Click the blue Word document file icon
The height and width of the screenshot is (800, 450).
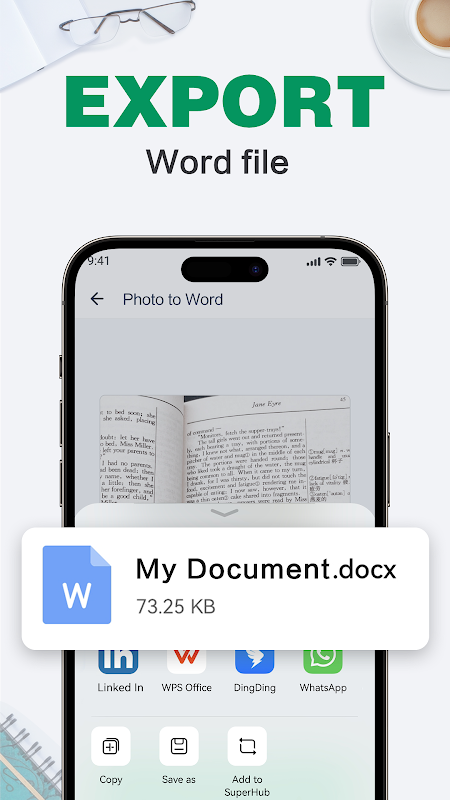coord(77,585)
